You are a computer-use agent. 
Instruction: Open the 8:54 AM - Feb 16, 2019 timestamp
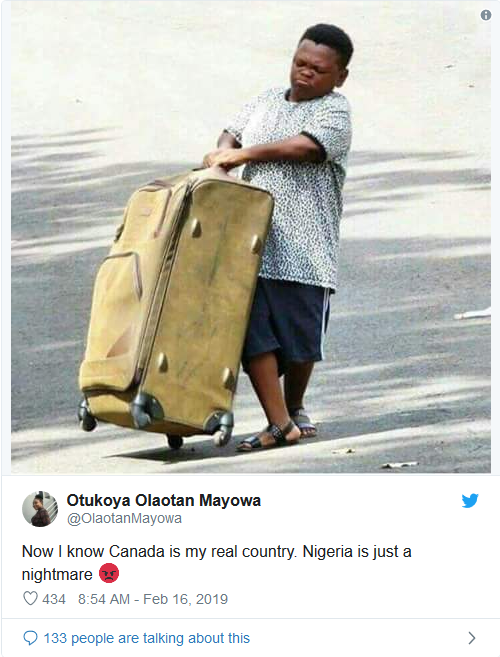(153, 599)
